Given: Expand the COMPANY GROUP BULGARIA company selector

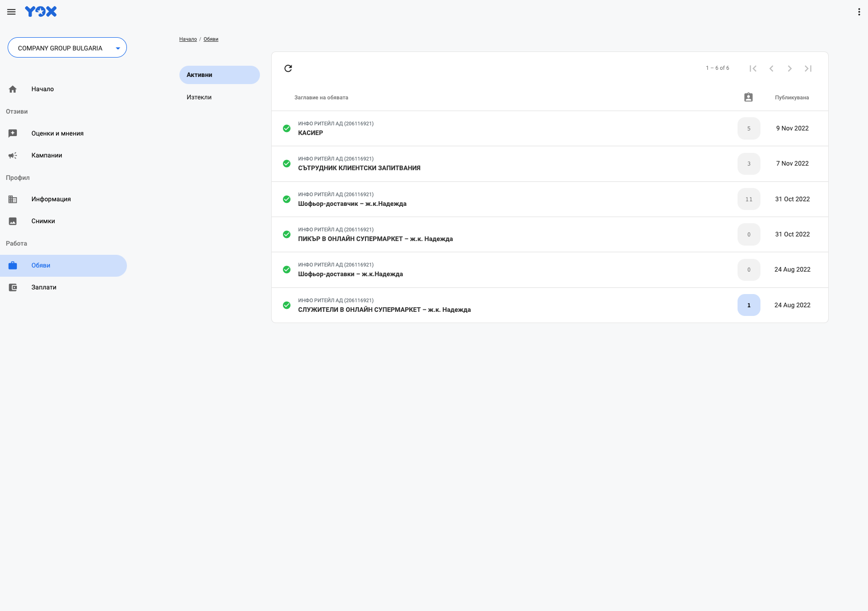Looking at the screenshot, I should pyautogui.click(x=67, y=48).
